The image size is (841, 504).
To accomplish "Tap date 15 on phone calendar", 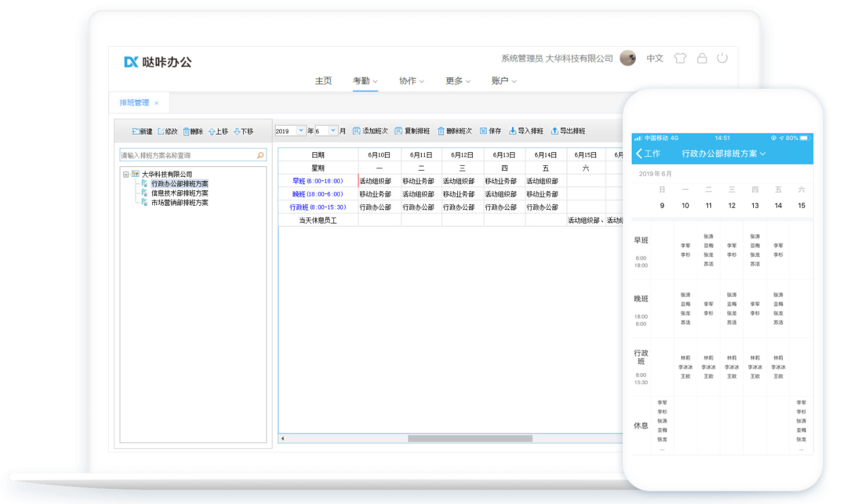I will (x=802, y=206).
